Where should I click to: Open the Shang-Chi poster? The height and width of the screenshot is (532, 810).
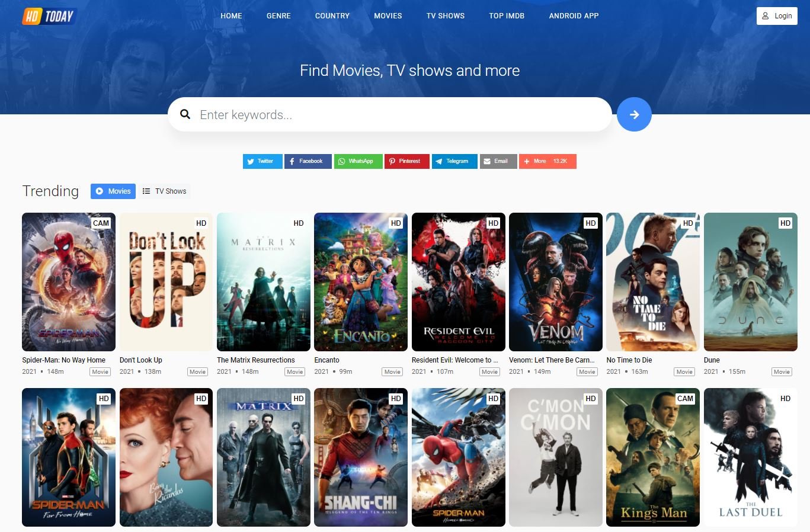click(361, 457)
